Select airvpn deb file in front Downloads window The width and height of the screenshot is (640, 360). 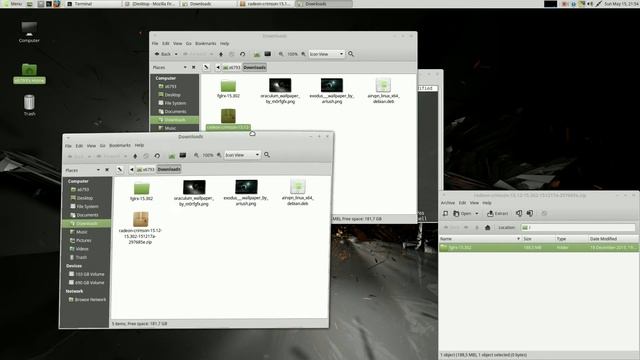click(x=298, y=192)
